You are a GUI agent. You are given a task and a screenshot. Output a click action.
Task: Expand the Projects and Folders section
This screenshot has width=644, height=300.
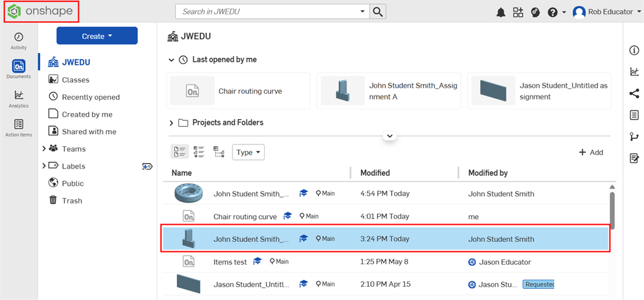(x=171, y=123)
